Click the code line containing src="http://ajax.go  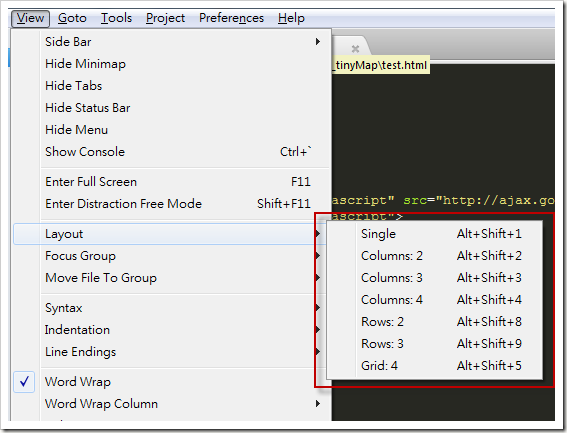coord(443,200)
